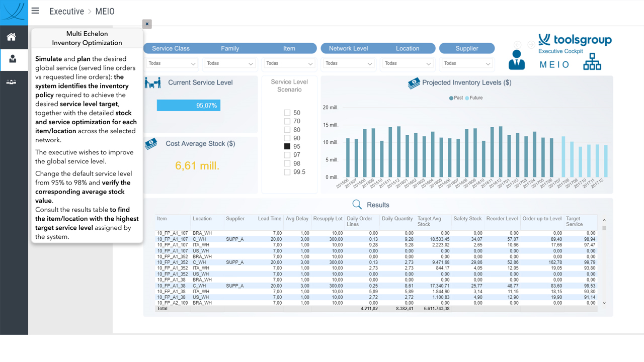This screenshot has width=644, height=362.
Task: Select the 90 service level checkbox
Action: [287, 138]
